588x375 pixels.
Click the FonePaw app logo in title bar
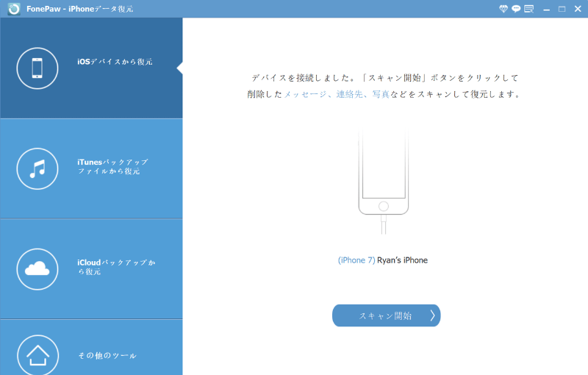(x=14, y=9)
